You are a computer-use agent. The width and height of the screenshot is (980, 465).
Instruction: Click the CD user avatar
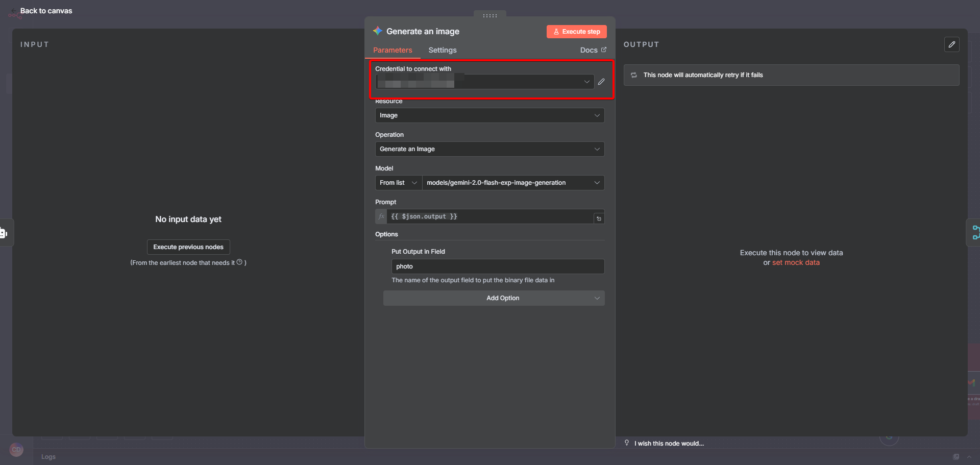pos(16,450)
